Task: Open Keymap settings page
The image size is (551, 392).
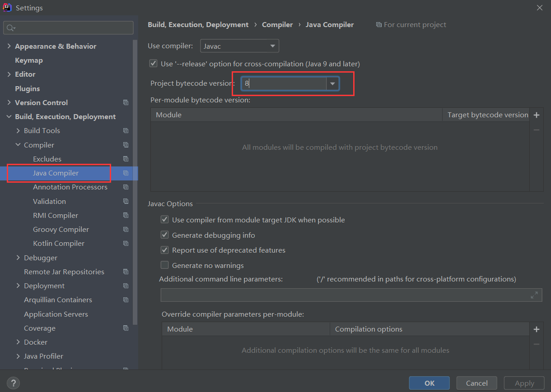Action: click(29, 60)
